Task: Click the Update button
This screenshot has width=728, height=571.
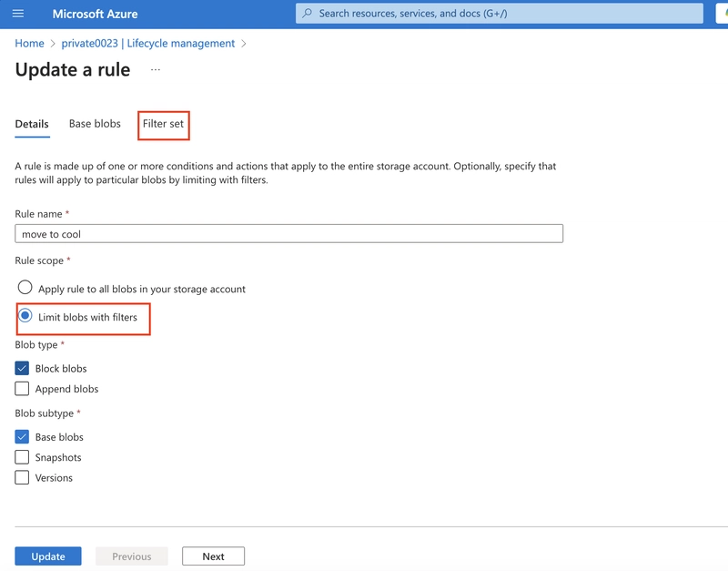Action: [x=48, y=556]
